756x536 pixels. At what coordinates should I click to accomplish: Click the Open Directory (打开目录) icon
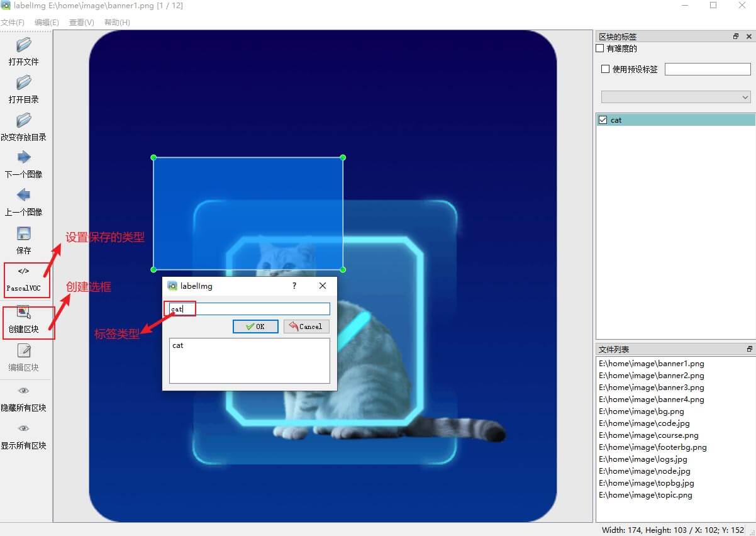tap(24, 83)
